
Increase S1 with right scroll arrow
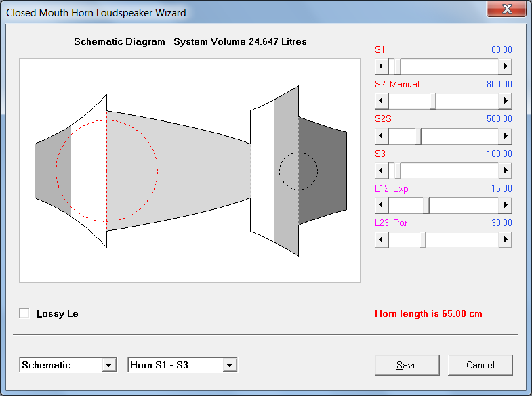505,66
